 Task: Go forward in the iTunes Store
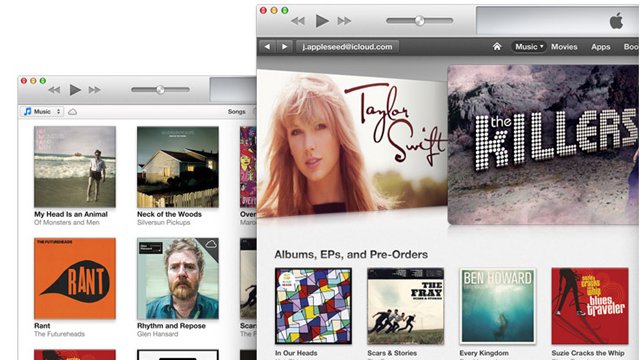coord(284,47)
